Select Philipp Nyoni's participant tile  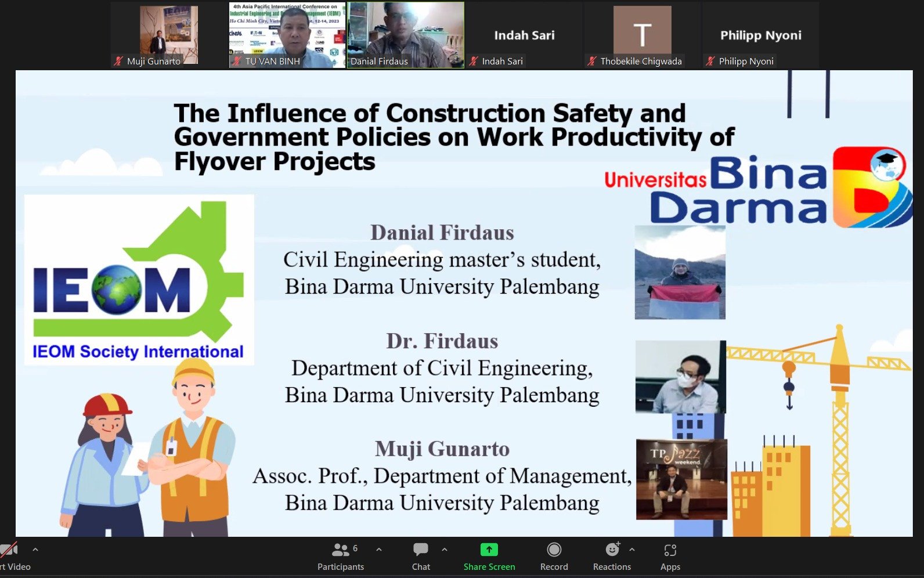pos(761,35)
